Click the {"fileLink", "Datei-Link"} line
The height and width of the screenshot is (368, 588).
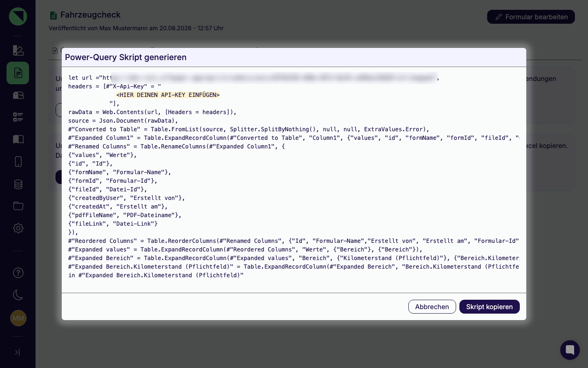click(x=113, y=224)
